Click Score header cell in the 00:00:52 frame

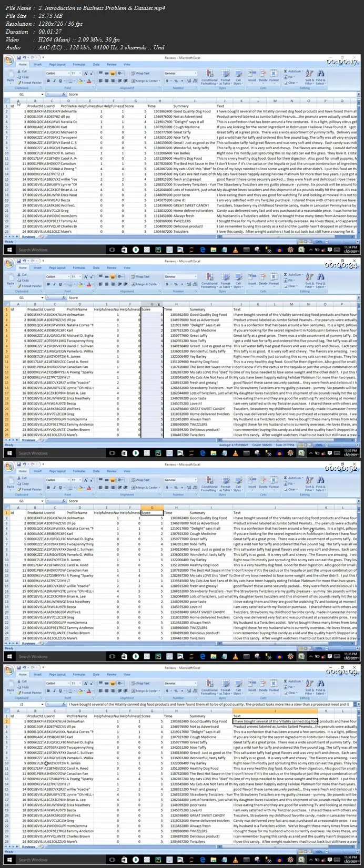pyautogui.click(x=152, y=512)
